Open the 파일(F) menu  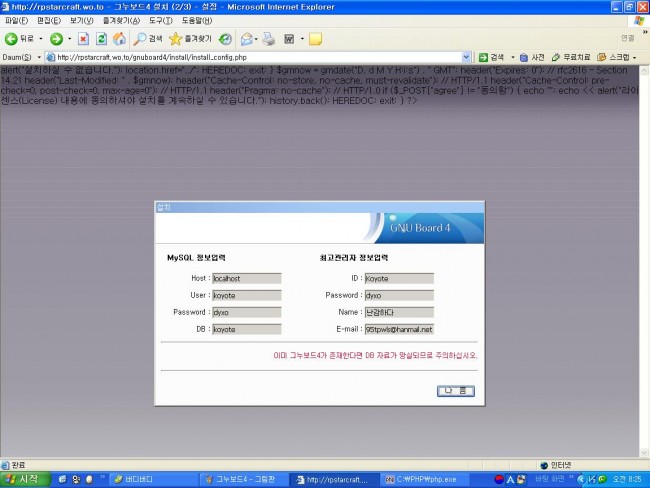coord(17,20)
